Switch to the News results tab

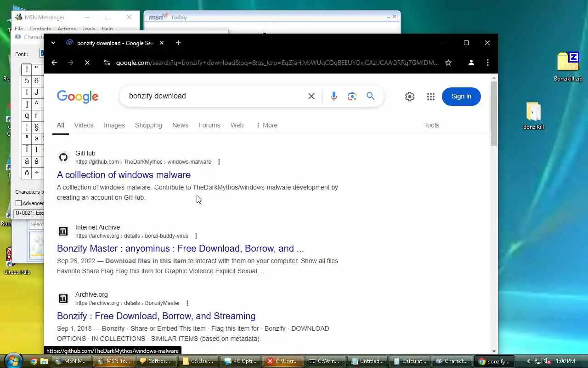[x=180, y=125]
